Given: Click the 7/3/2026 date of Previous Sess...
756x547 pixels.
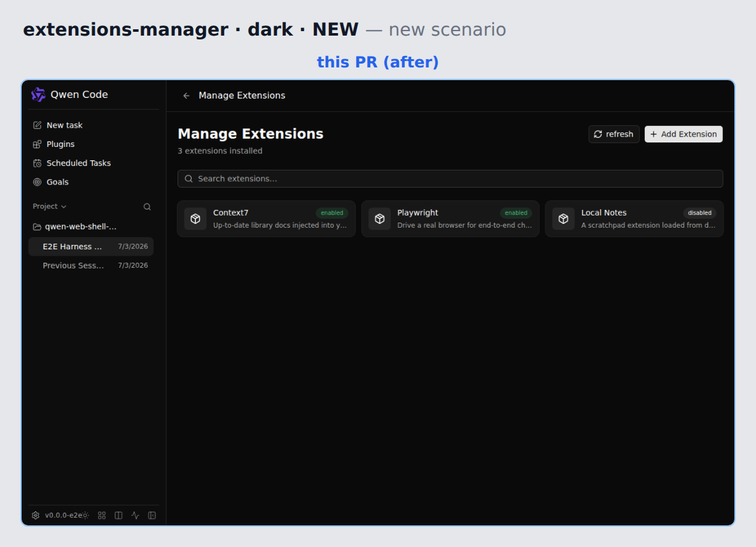Looking at the screenshot, I should 133,265.
